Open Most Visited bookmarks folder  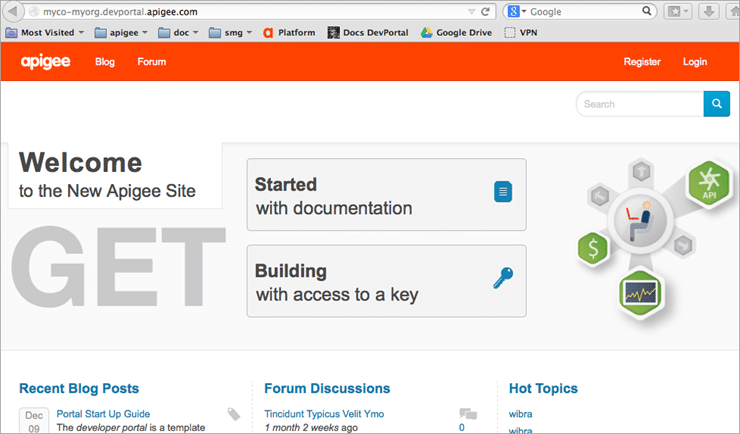click(44, 33)
